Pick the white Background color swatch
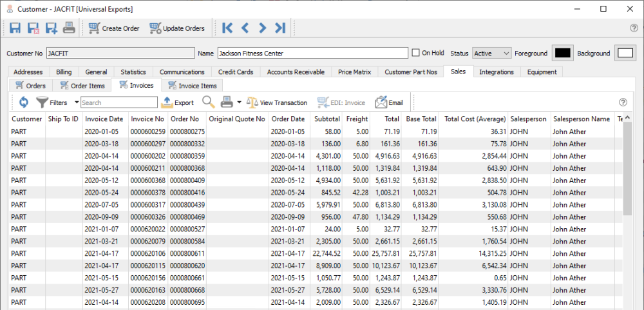Viewport: 644px width, 310px height. pyautogui.click(x=625, y=53)
